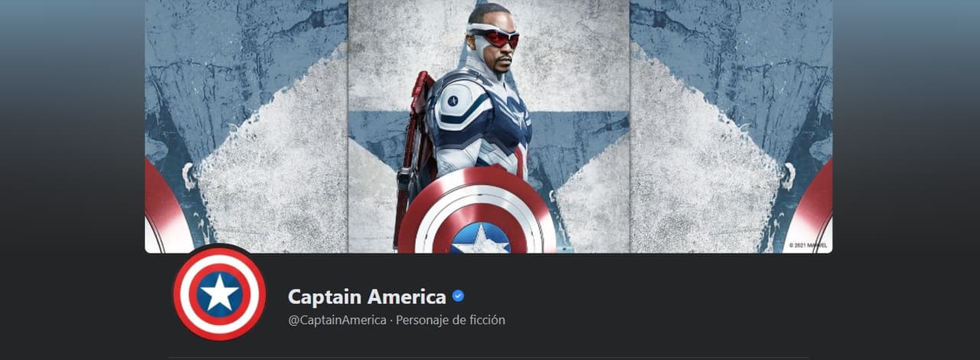The width and height of the screenshot is (980, 360).
Task: Open the shield profile picture
Action: [220, 293]
